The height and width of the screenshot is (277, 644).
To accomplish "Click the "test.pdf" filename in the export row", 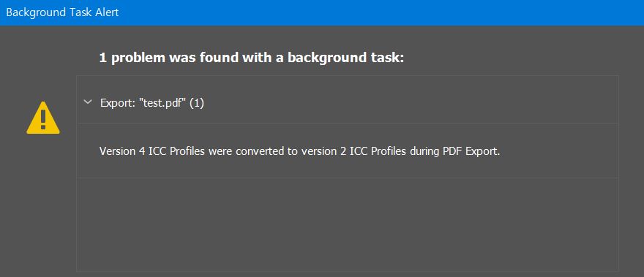I will pos(164,103).
